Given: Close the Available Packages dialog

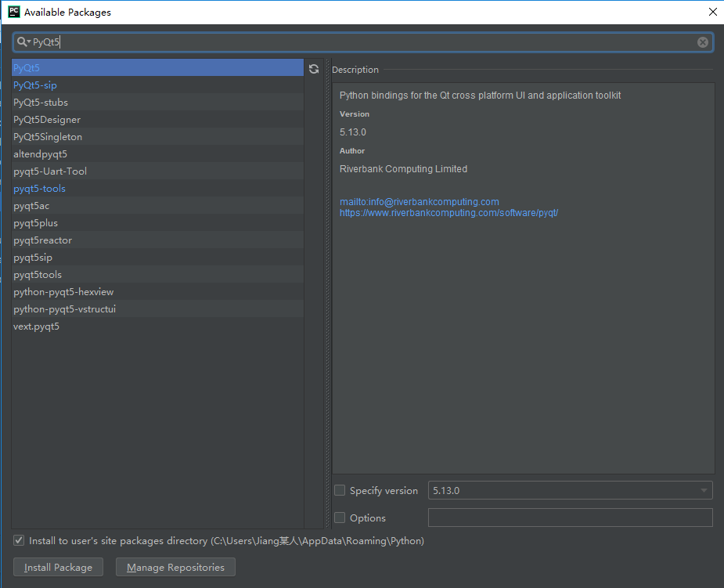Looking at the screenshot, I should [712, 12].
